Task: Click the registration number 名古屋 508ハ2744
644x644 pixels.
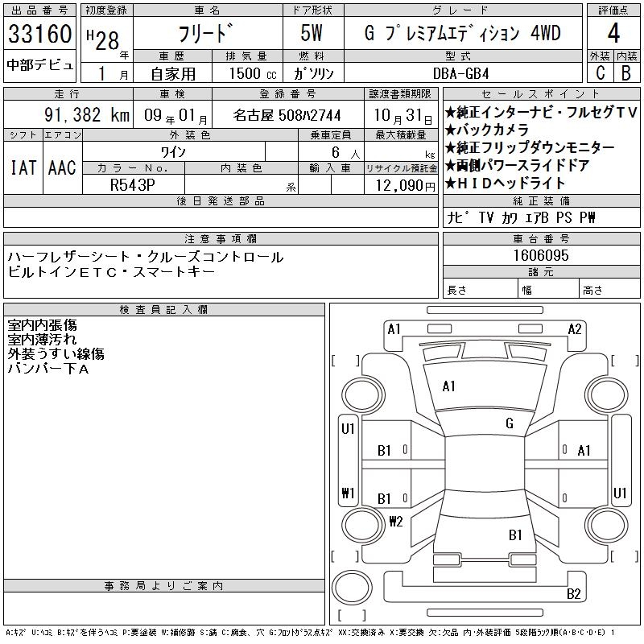Action: [287, 114]
